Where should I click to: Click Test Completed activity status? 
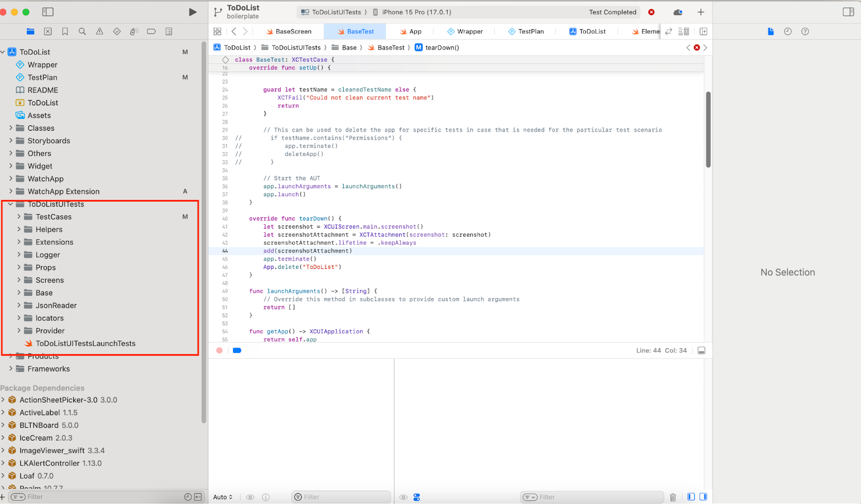tap(612, 12)
